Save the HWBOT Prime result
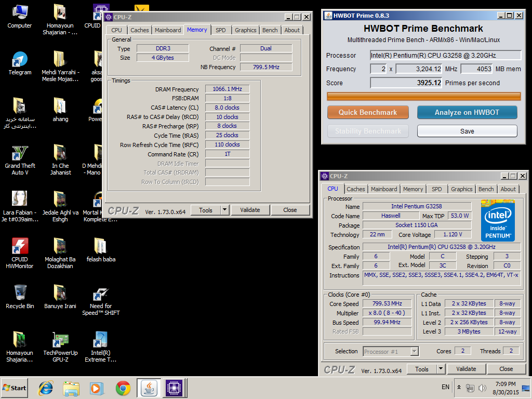Viewport: 532px width, 399px height. click(467, 131)
